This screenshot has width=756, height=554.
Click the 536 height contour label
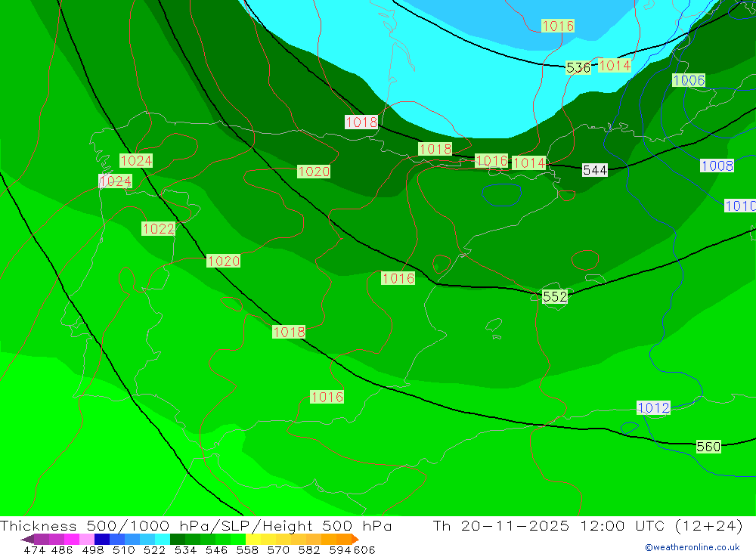578,68
